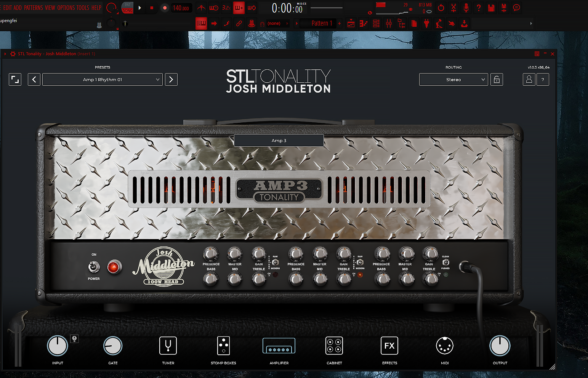Open the Playlist view icon

[351, 24]
